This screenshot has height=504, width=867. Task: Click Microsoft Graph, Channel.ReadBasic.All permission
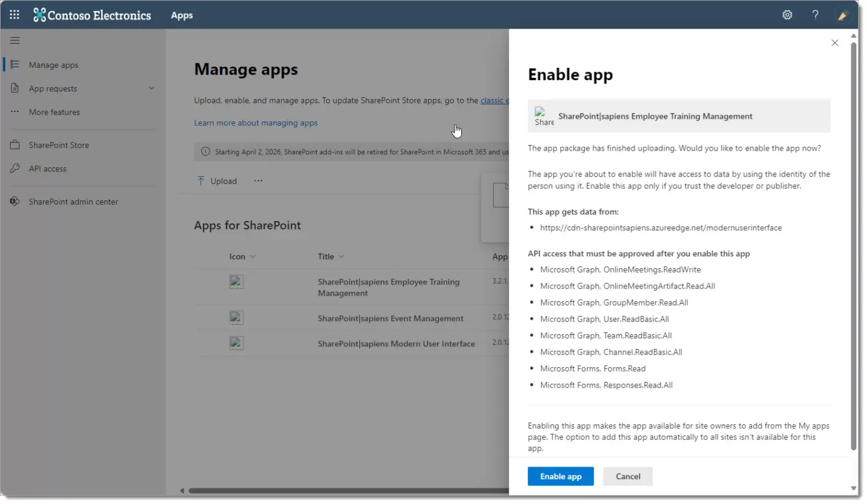pyautogui.click(x=611, y=352)
